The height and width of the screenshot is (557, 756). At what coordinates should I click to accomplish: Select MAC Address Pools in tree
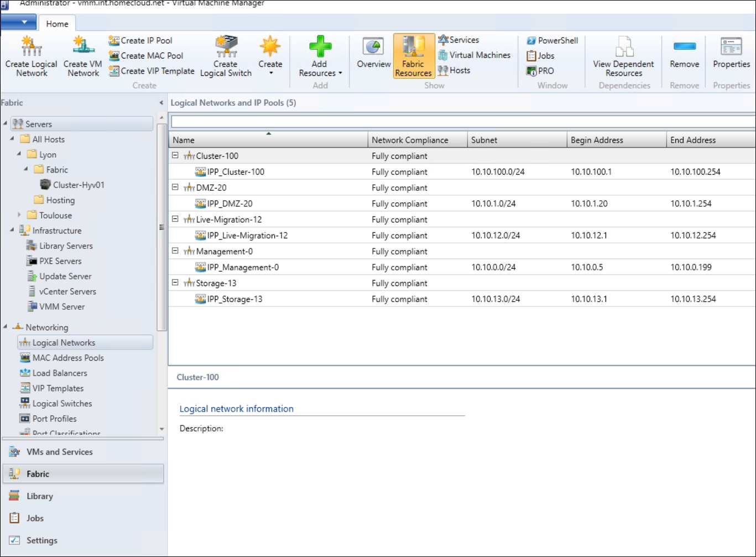point(67,358)
